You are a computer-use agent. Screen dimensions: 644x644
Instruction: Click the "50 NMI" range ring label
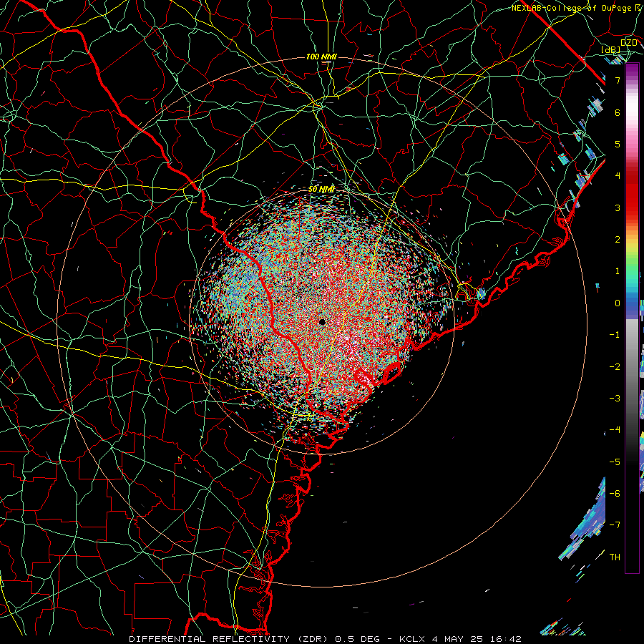pyautogui.click(x=321, y=189)
